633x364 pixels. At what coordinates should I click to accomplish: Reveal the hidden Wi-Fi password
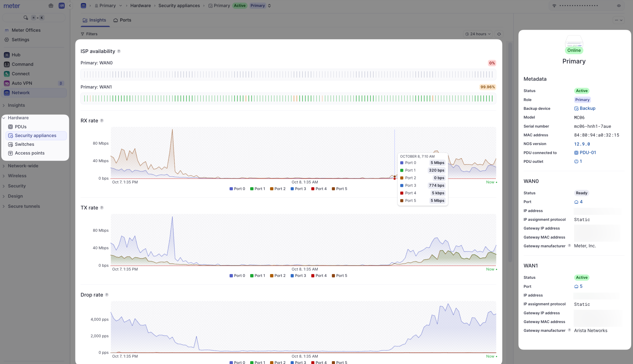click(619, 5)
